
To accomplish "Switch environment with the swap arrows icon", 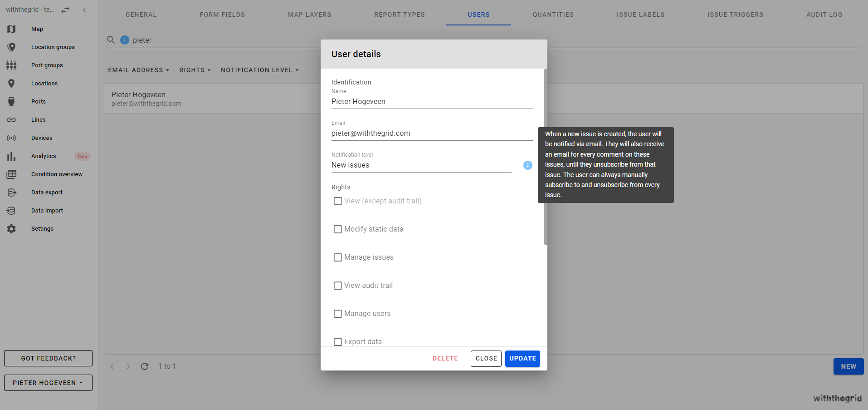I will (66, 10).
